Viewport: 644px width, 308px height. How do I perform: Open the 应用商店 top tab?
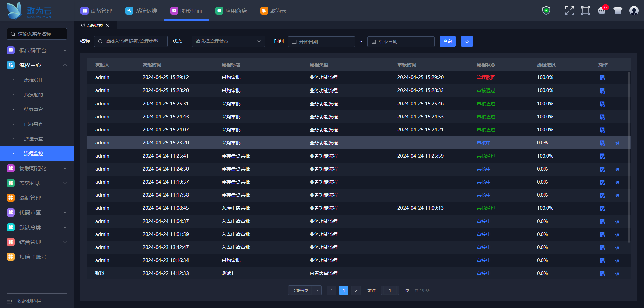(231, 11)
